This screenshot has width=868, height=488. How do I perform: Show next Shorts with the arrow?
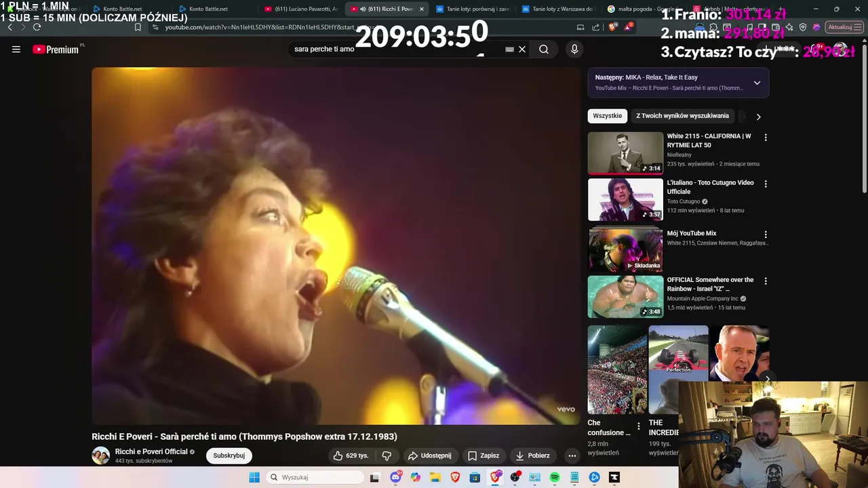767,379
